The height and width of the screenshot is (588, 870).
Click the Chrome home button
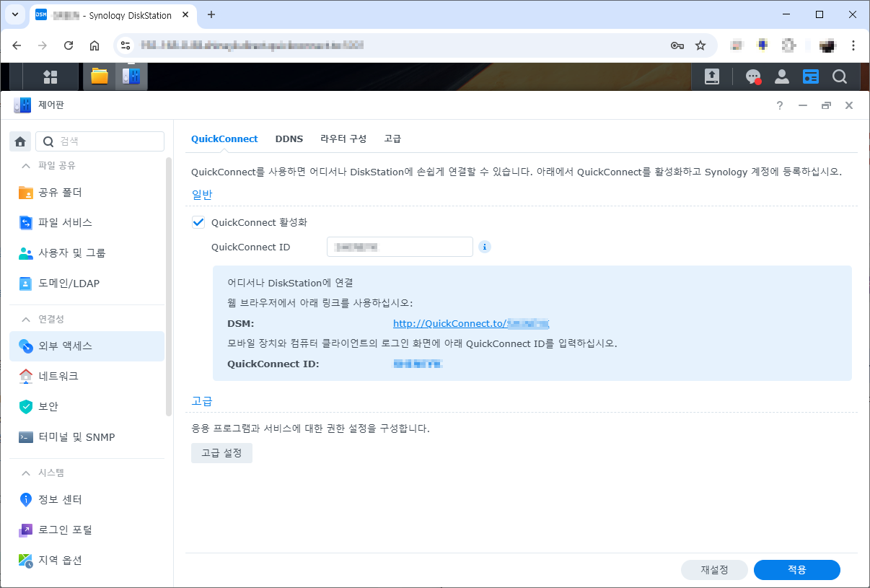click(95, 45)
